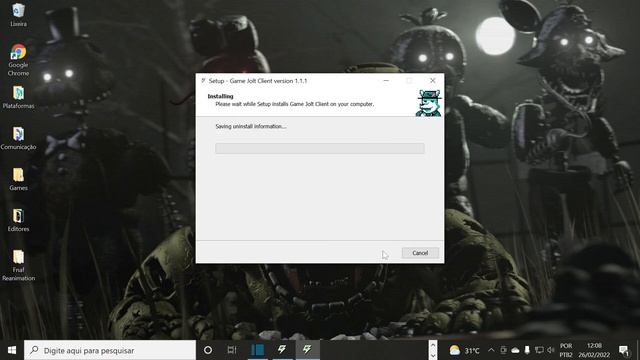Screen dimensions: 640x360
Task: Click 'Saving uninstall information...' status text
Action: coord(251,127)
